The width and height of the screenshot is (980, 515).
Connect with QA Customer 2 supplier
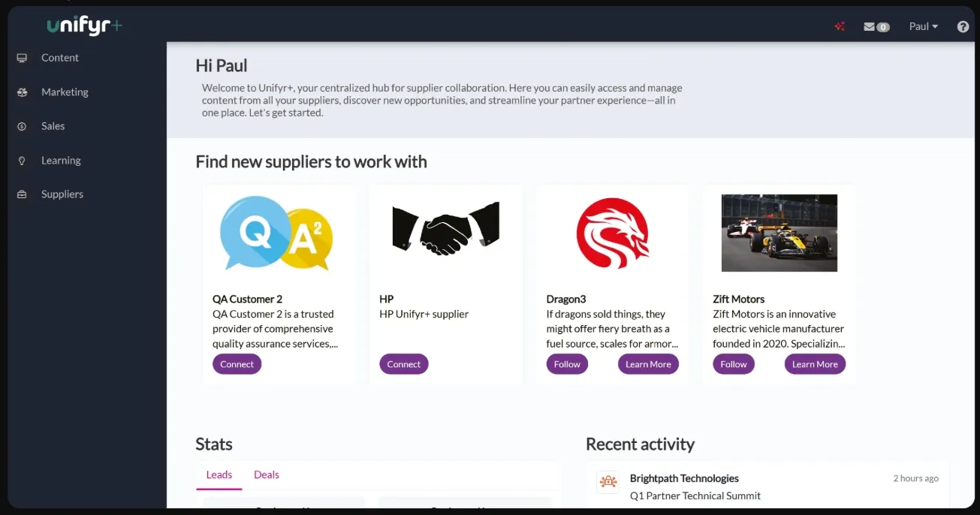tap(237, 364)
